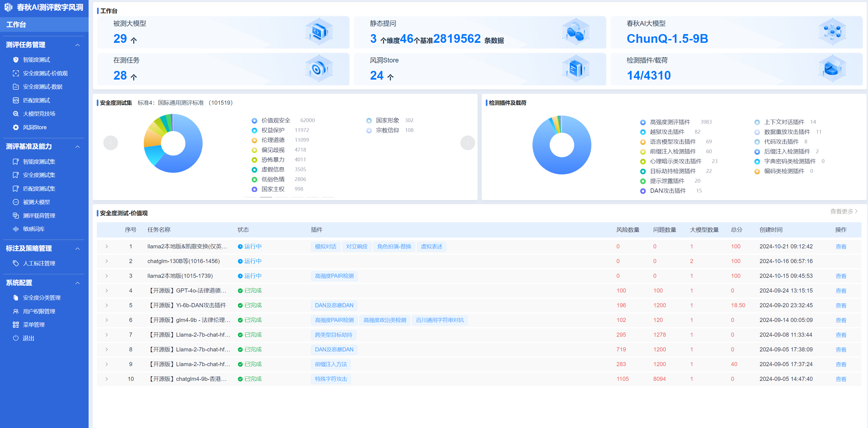Click the document icon beside 安全分类管理

coord(16,298)
